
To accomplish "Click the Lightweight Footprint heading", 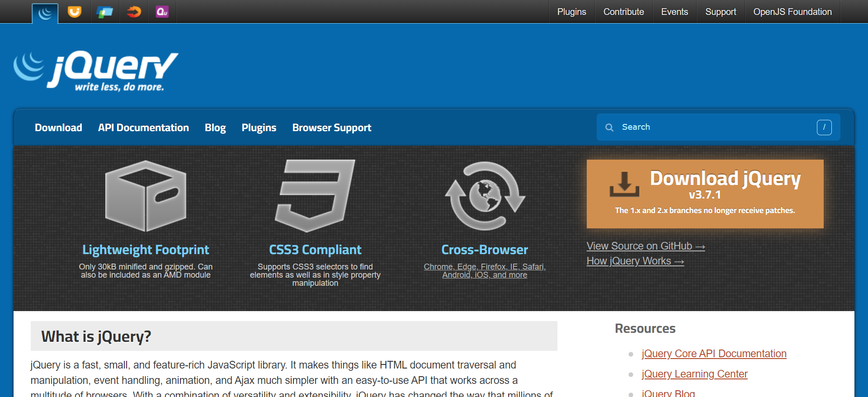I will point(146,250).
